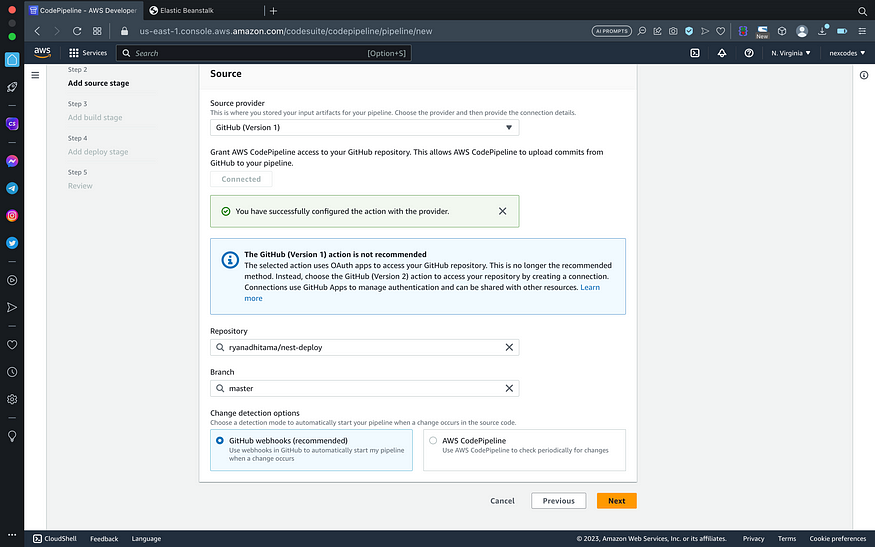This screenshot has height=547, width=875.
Task: Click the browser address bar URL
Action: tap(286, 31)
